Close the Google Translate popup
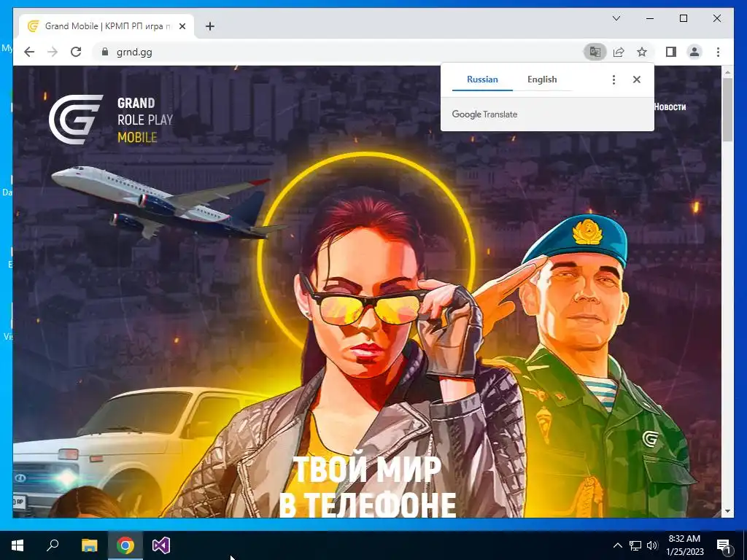 point(636,79)
